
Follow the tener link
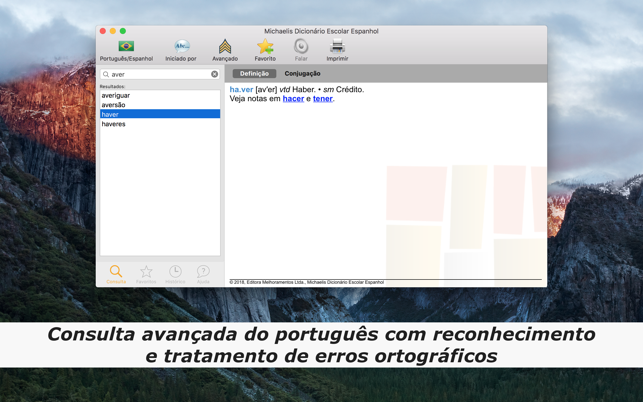323,98
